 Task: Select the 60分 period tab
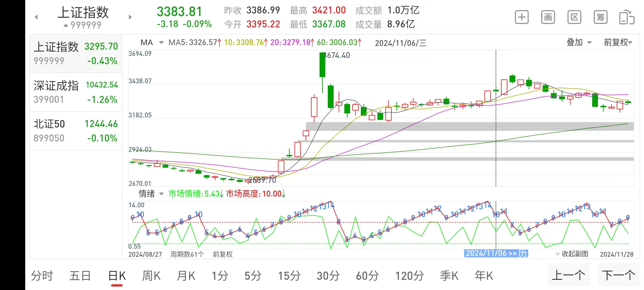(x=367, y=276)
